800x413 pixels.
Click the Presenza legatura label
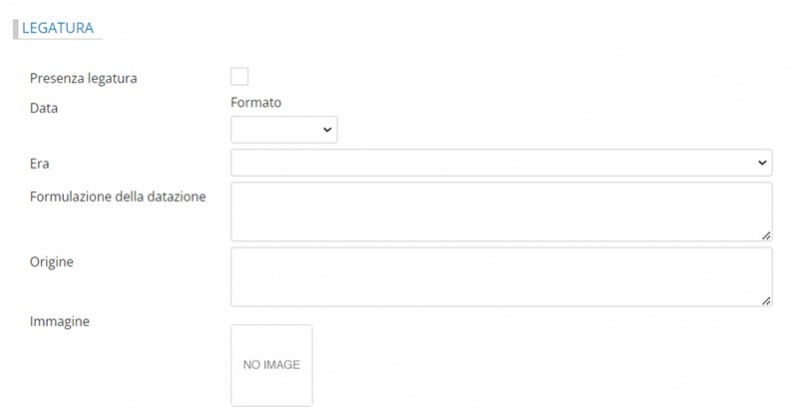tap(83, 78)
